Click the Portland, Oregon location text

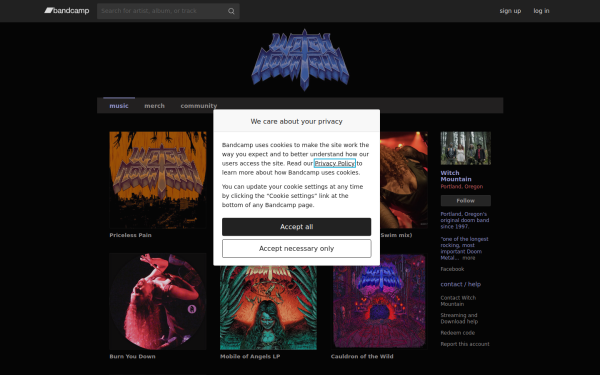(x=462, y=187)
